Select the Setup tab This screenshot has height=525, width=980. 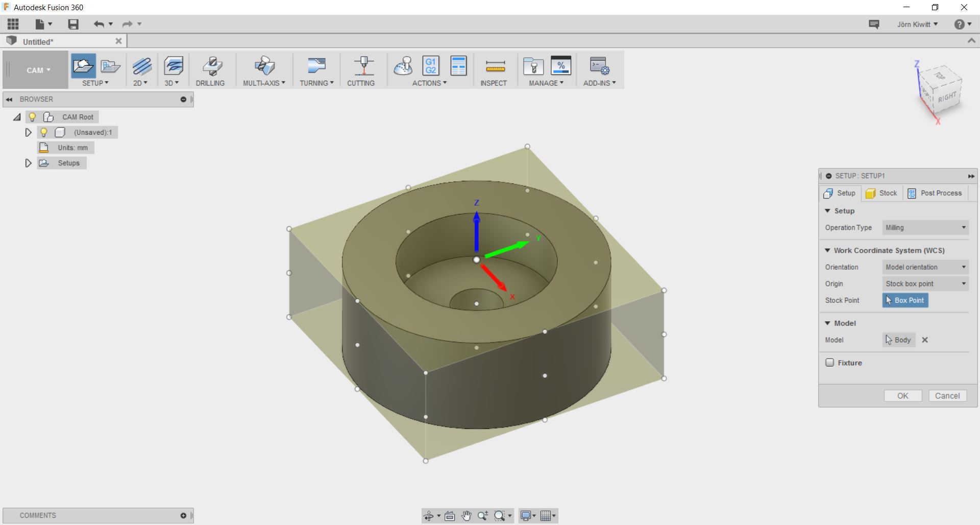(840, 193)
